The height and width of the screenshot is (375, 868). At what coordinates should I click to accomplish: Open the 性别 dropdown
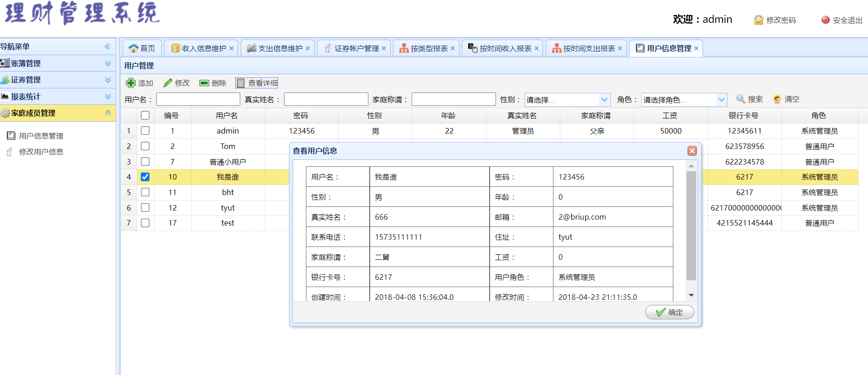[x=604, y=99]
